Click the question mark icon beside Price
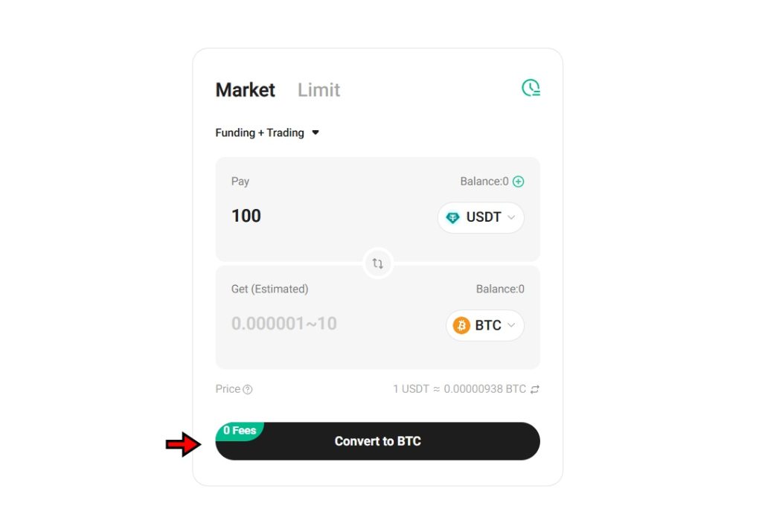Viewport: 762px width, 532px height. [248, 389]
